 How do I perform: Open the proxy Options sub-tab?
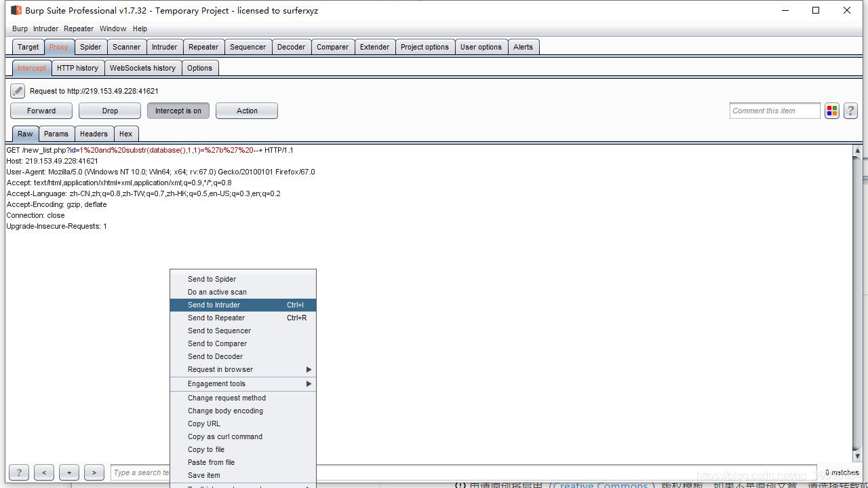coord(199,68)
